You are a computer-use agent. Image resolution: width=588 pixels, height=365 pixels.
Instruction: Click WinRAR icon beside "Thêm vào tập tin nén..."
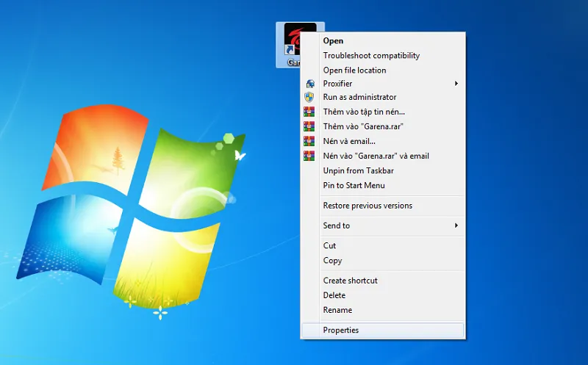[309, 112]
